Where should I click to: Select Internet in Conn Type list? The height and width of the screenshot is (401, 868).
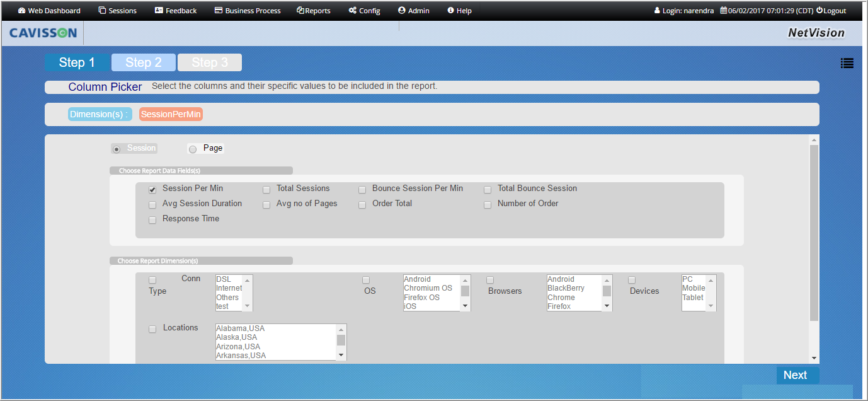(x=229, y=288)
